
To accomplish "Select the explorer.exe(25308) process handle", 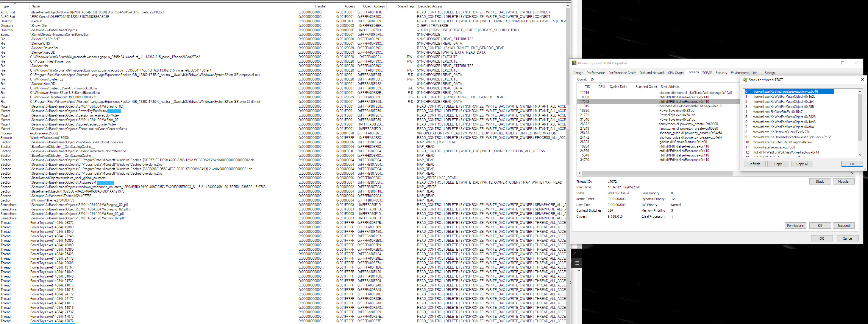I will (x=283, y=133).
